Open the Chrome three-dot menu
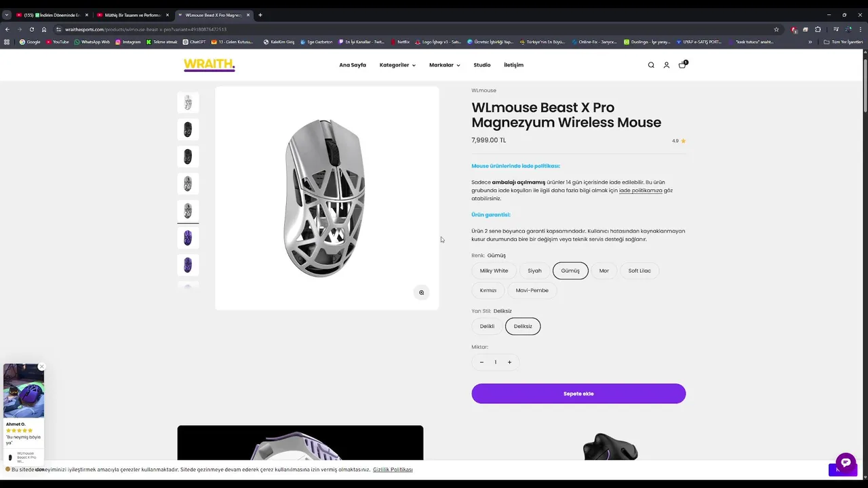 click(x=861, y=29)
